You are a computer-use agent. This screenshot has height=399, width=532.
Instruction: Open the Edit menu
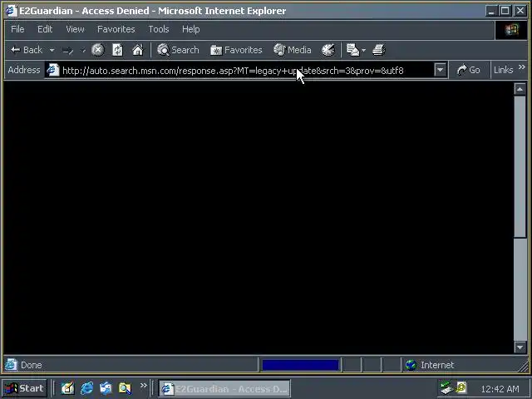(45, 29)
